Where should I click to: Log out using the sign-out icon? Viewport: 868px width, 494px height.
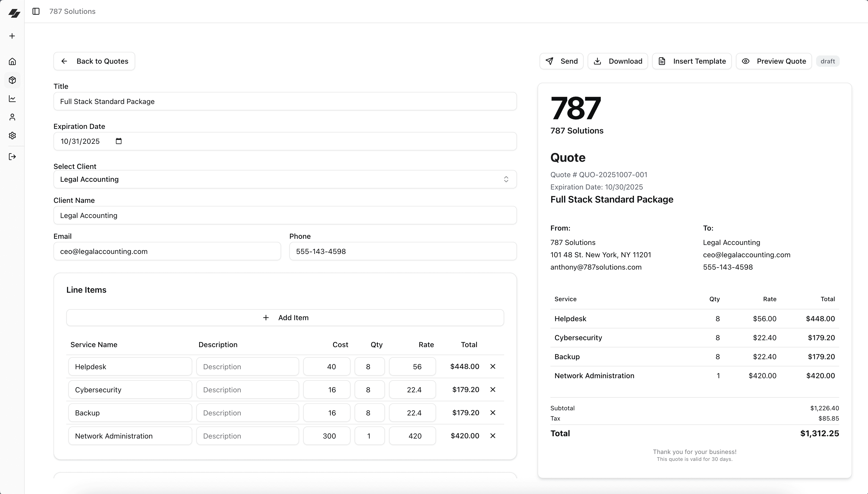[x=12, y=157]
